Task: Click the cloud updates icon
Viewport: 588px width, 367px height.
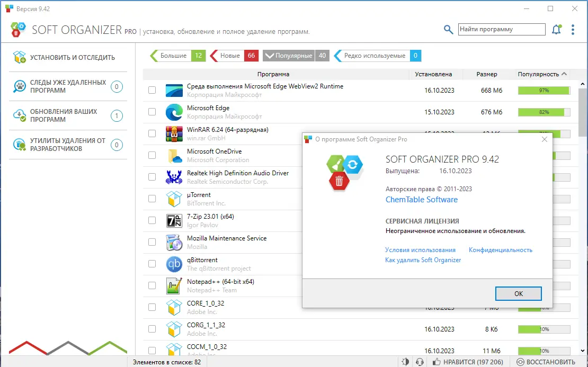Action: [x=20, y=115]
